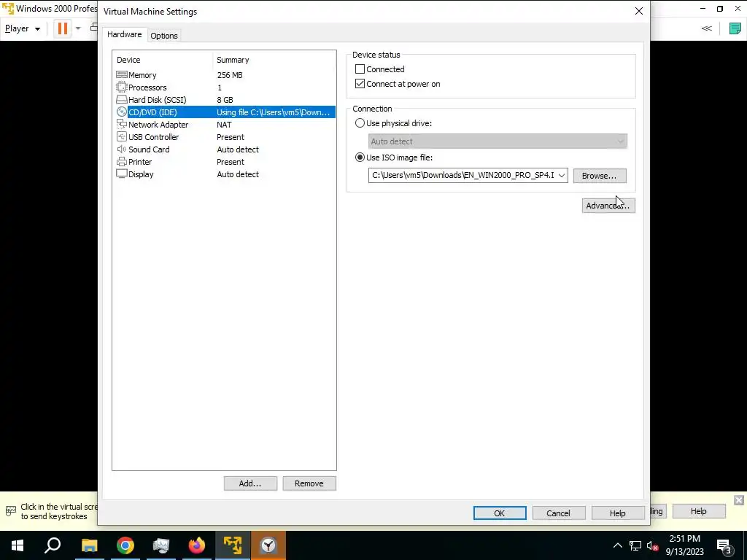This screenshot has width=747, height=560.
Task: Select the Display monitor icon
Action: [x=122, y=174]
